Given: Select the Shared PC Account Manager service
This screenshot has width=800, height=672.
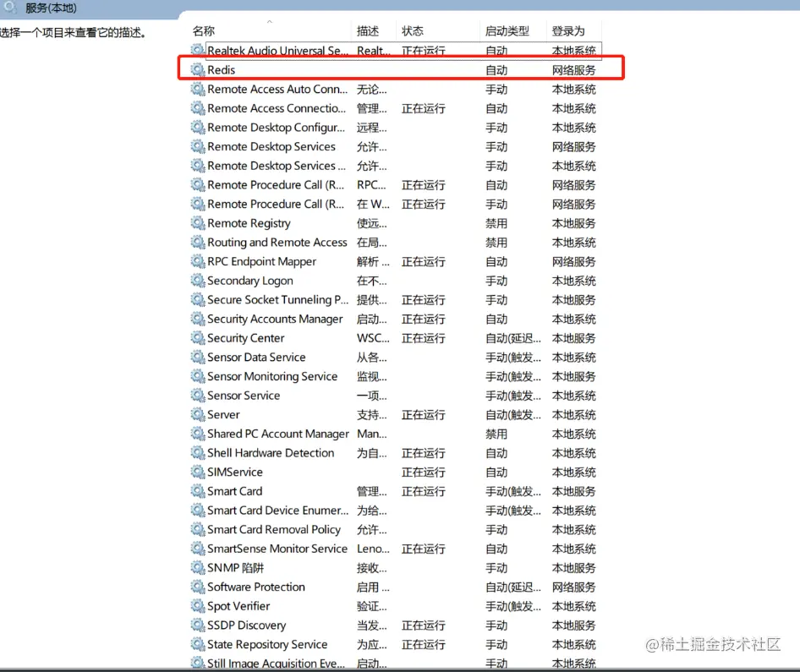Looking at the screenshot, I should [271, 433].
